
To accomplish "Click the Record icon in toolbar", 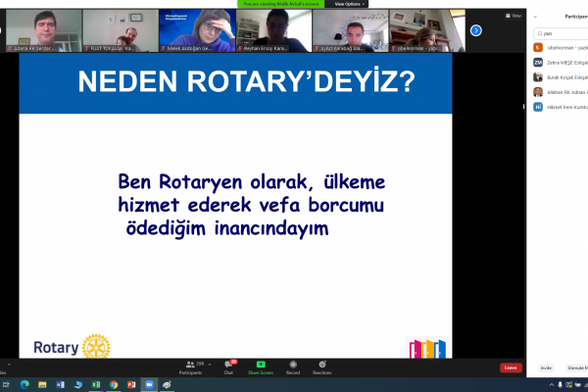I will tap(293, 365).
